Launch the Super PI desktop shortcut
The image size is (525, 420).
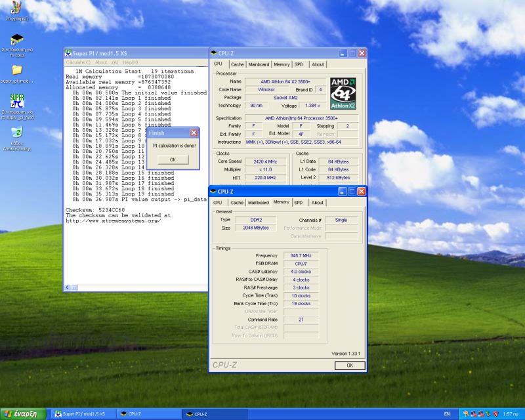click(17, 101)
